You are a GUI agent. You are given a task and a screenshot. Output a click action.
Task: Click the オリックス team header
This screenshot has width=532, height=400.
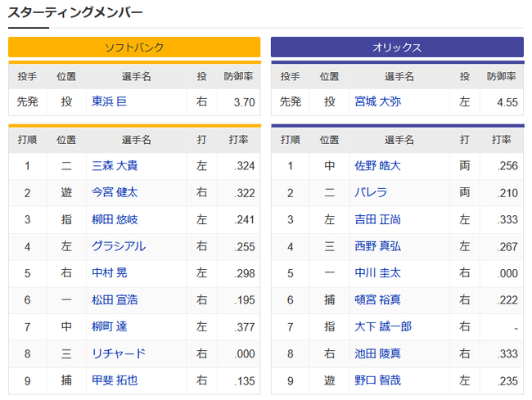(x=397, y=47)
